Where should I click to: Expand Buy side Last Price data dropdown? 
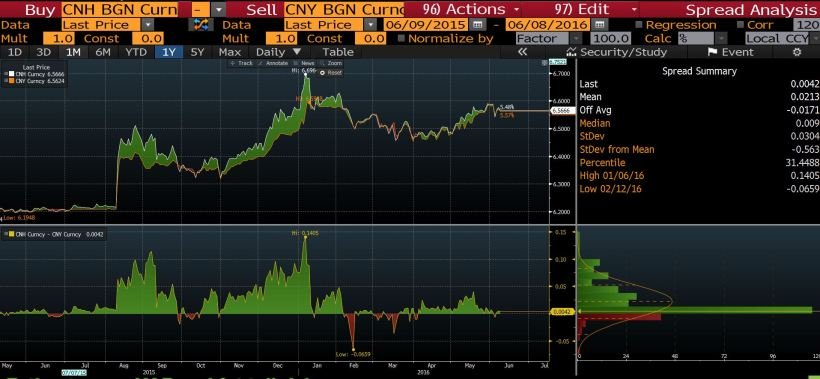tap(148, 25)
